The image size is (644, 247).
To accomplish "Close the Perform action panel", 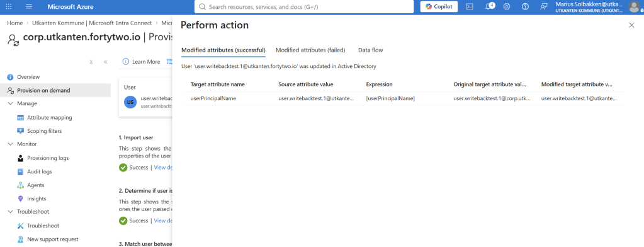I will [x=631, y=25].
